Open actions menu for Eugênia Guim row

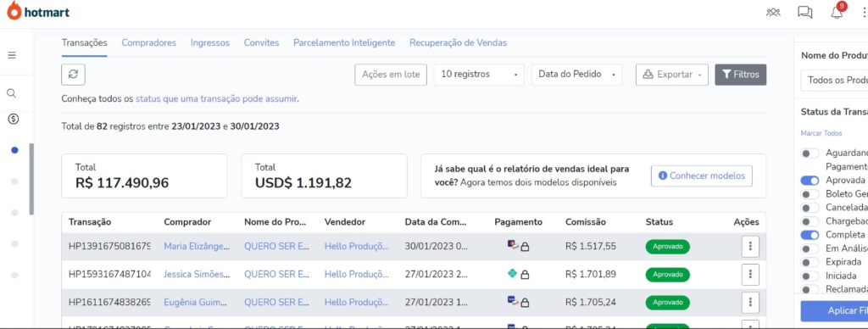point(750,302)
